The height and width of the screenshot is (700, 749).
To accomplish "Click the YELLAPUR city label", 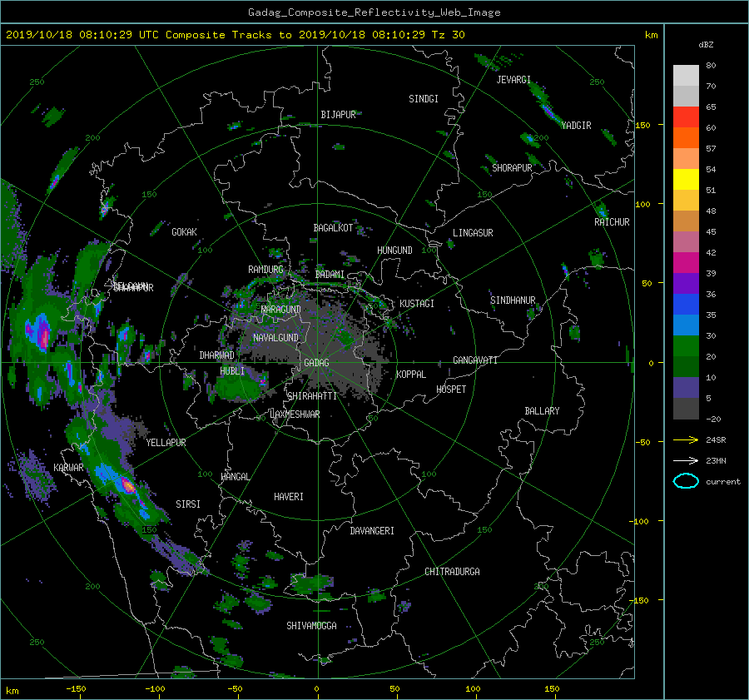I will [166, 443].
